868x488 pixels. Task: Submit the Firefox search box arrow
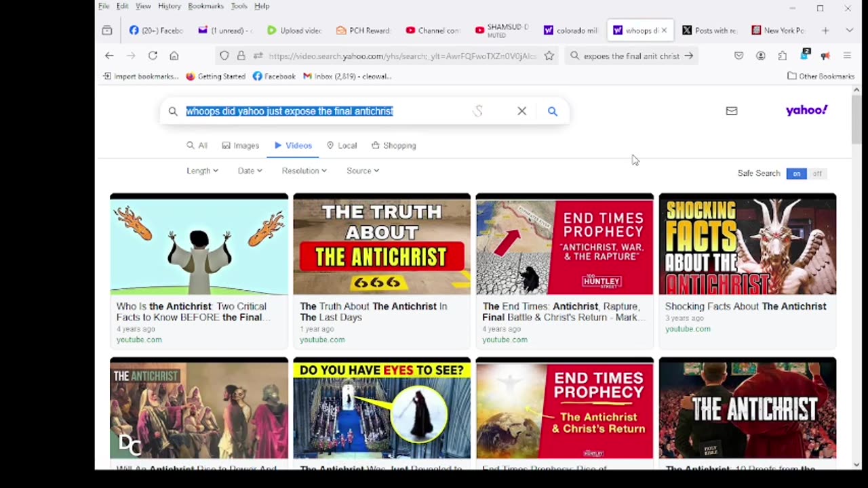pyautogui.click(x=688, y=56)
